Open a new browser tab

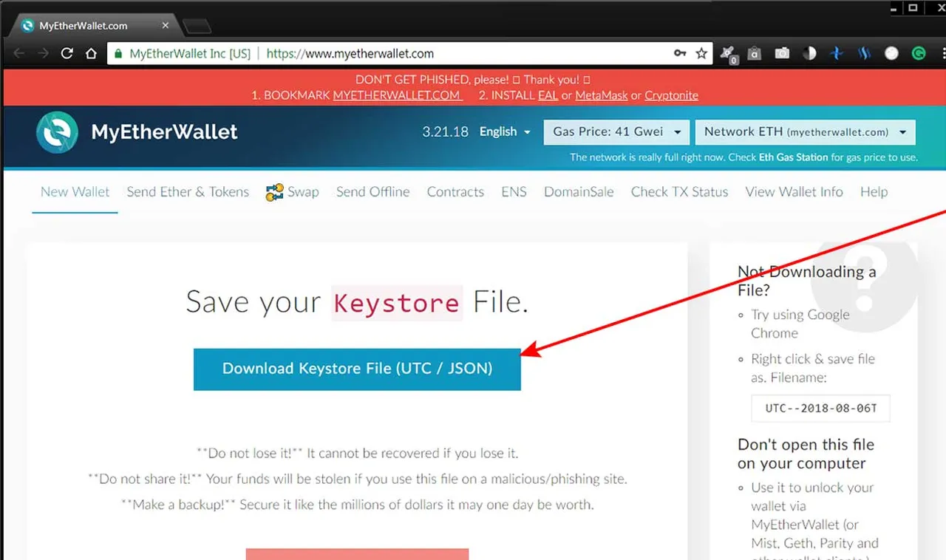[197, 27]
